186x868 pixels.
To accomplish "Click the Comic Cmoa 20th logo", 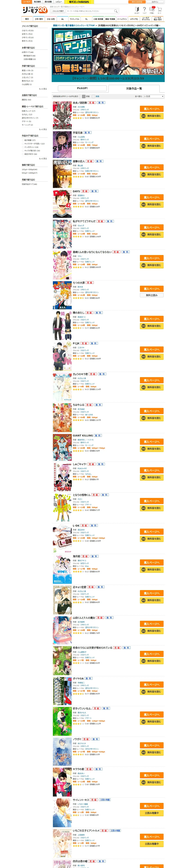I will pyautogui.click(x=35, y=10).
